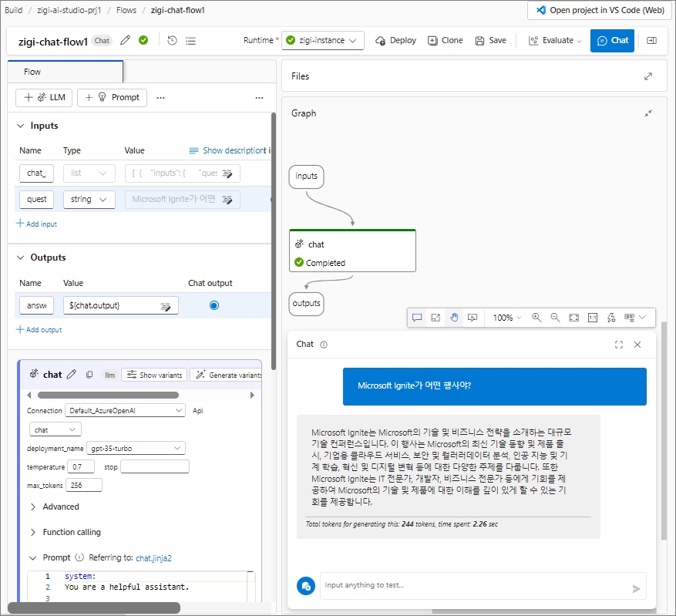Open project in VS Code (Web)
The image size is (676, 616).
[x=600, y=10]
